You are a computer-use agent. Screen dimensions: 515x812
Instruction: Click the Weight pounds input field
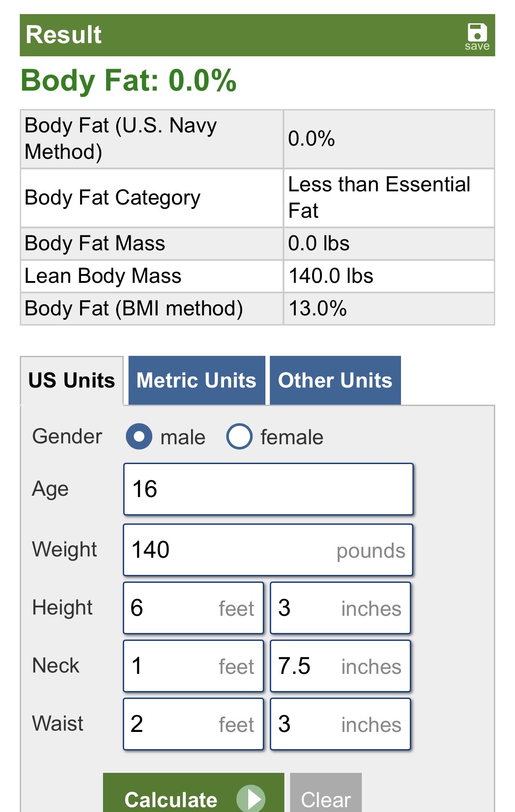point(268,550)
